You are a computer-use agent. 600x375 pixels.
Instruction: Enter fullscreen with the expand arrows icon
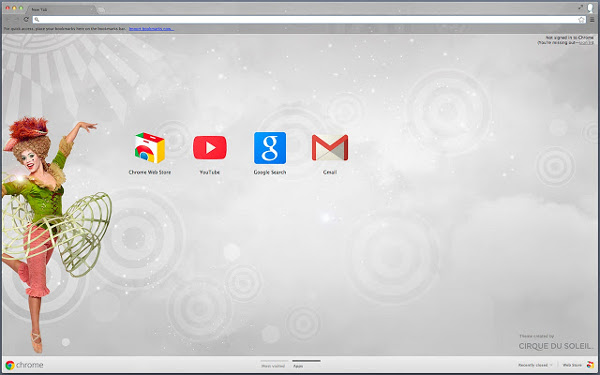pyautogui.click(x=580, y=7)
